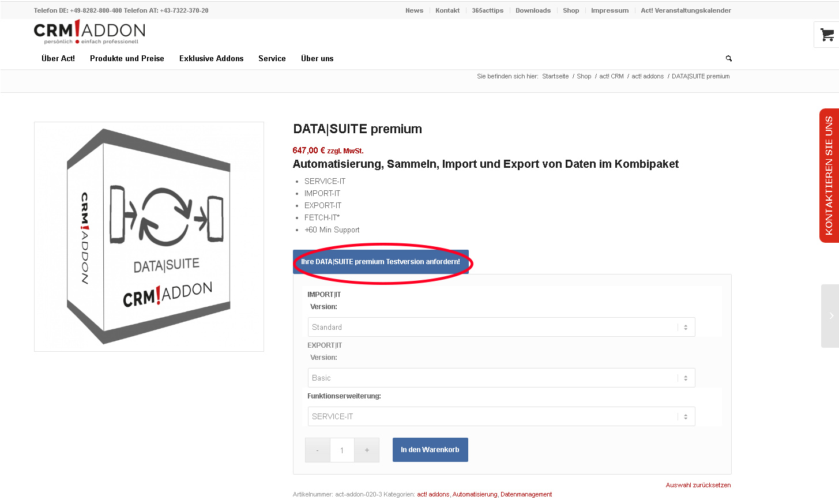Click act! addons breadcrumb
Image resolution: width=839 pixels, height=504 pixels.
(648, 76)
